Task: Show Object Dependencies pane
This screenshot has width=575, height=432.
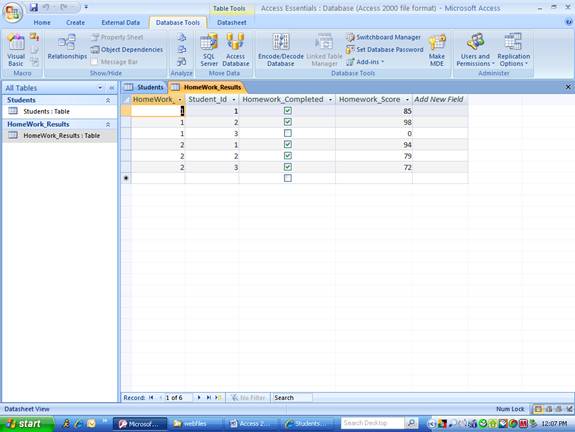Action: point(127,50)
